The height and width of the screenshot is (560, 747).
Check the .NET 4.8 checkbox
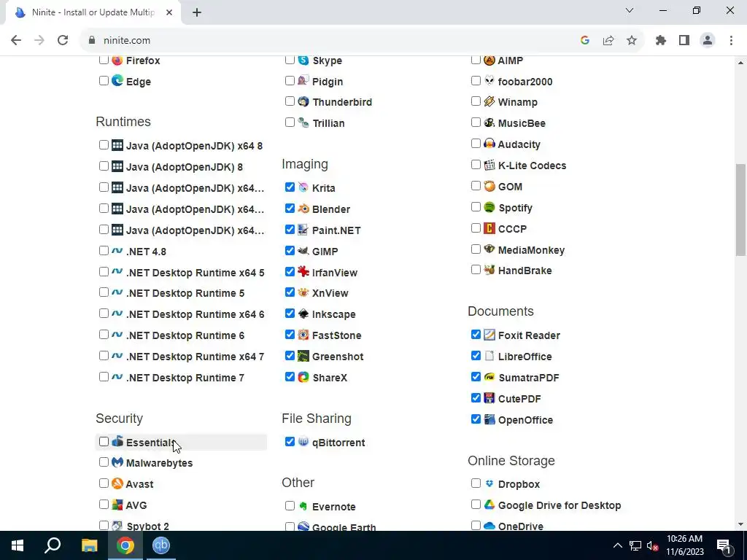click(x=104, y=251)
